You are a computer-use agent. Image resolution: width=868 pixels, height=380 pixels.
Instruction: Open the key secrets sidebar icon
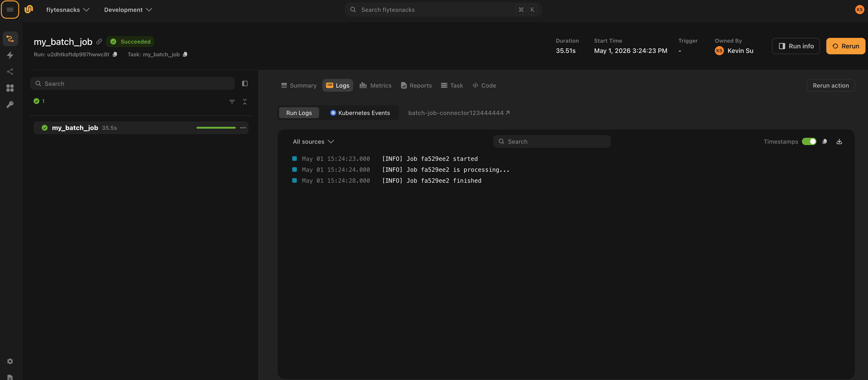[10, 104]
